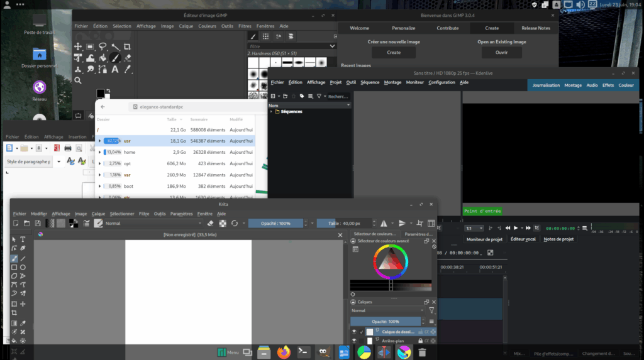Click Kdenlive tag icon in project bin
This screenshot has width=644, height=360.
pos(302,97)
